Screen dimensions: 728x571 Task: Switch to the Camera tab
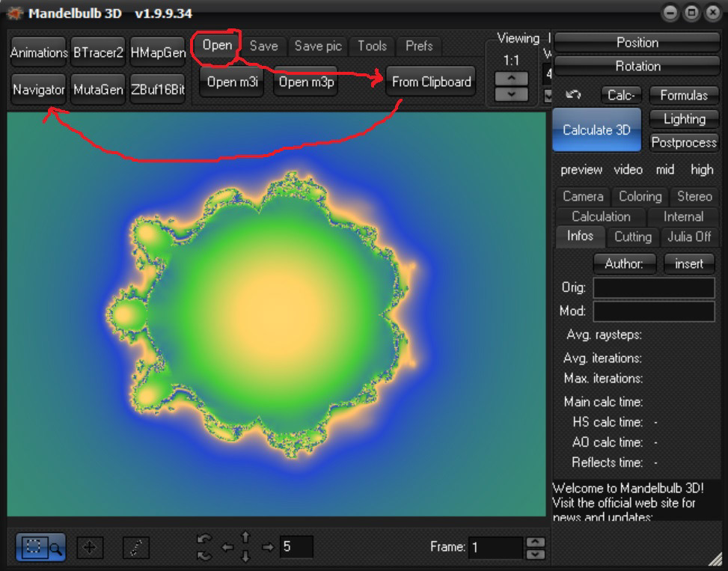pos(583,196)
